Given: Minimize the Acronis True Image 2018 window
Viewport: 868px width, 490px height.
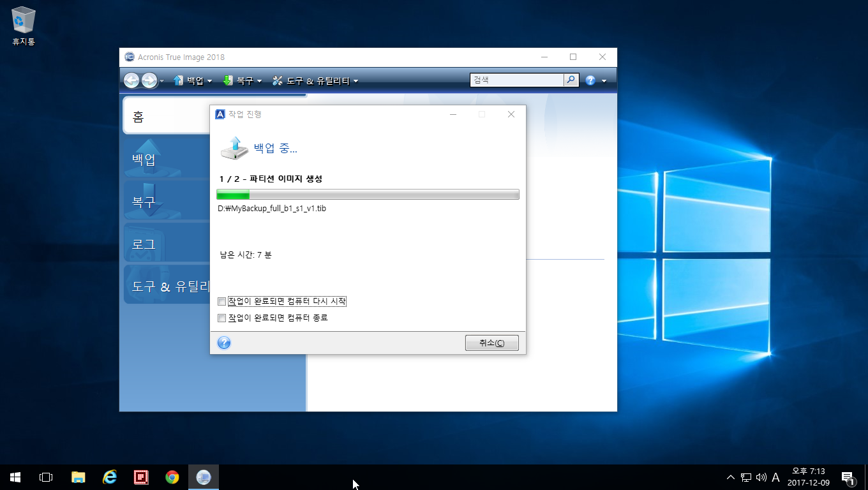Looking at the screenshot, I should tap(544, 57).
